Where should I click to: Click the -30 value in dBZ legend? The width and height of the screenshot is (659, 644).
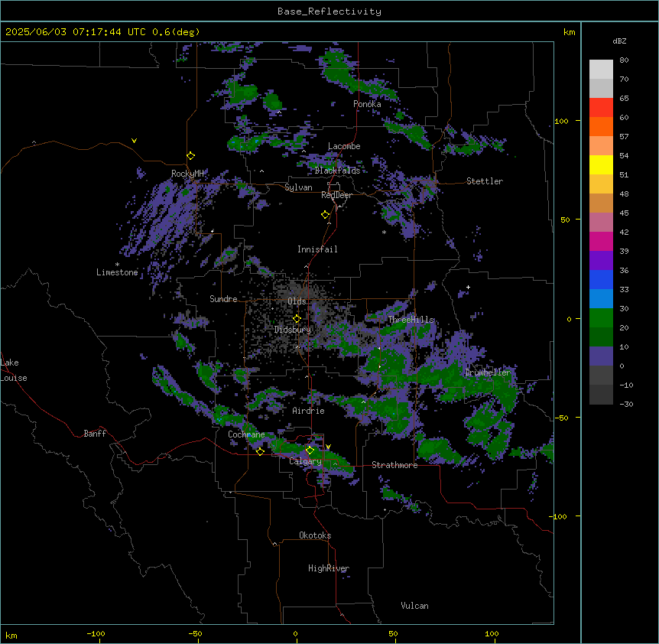click(626, 405)
